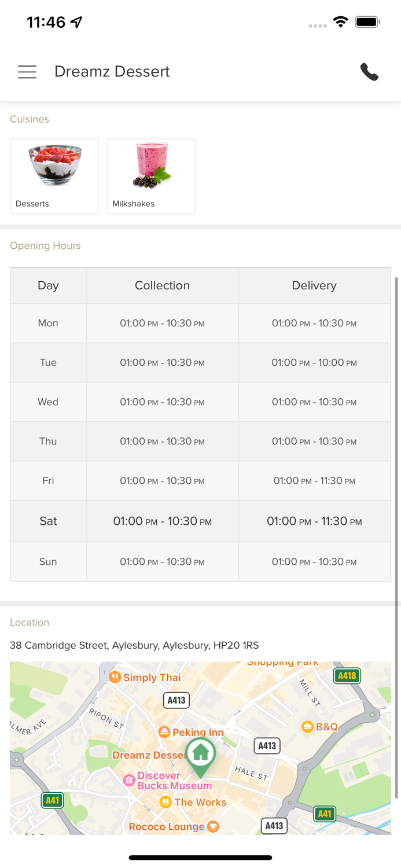
Task: Tap the 38 Cambridge Street address text
Action: point(134,645)
